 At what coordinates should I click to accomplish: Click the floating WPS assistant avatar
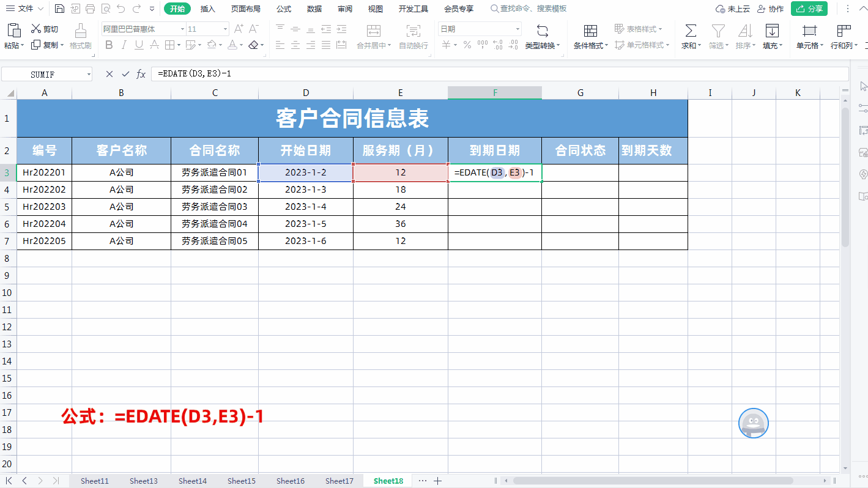754,423
